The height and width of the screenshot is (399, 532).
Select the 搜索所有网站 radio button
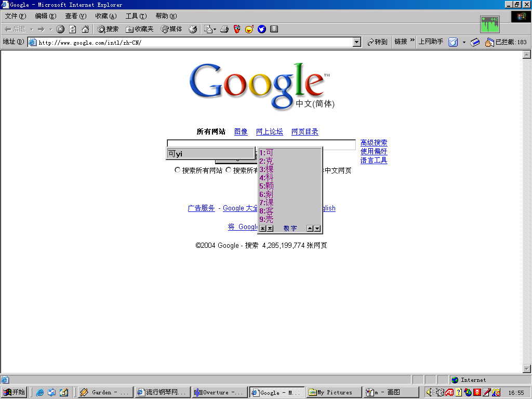click(177, 170)
